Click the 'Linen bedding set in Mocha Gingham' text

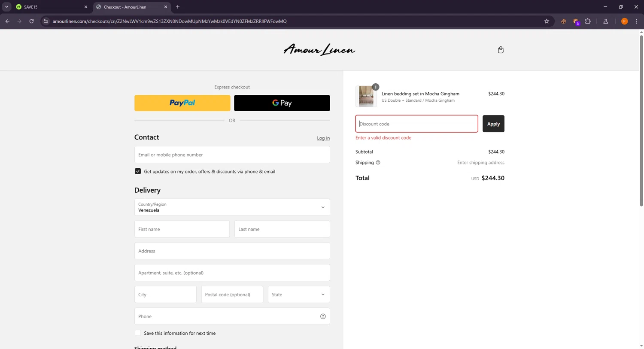pyautogui.click(x=420, y=94)
